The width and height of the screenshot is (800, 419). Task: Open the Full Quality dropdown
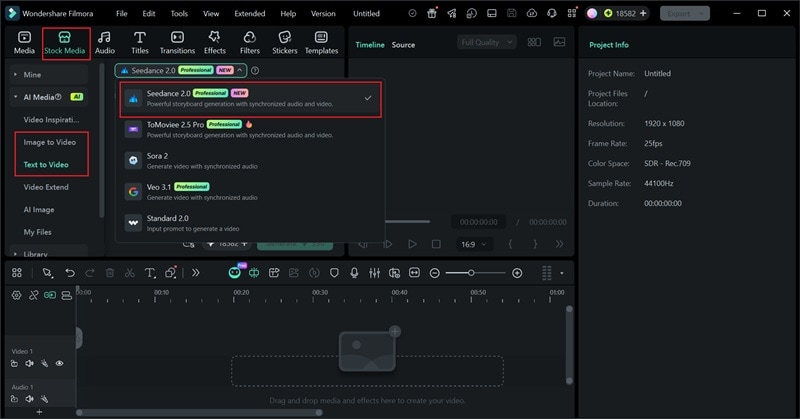coord(487,42)
